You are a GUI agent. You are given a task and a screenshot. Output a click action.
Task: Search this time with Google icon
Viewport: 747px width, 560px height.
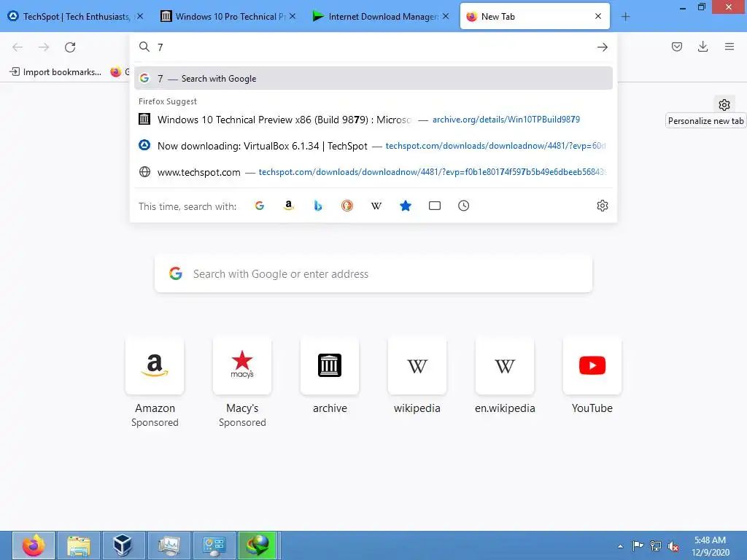260,206
